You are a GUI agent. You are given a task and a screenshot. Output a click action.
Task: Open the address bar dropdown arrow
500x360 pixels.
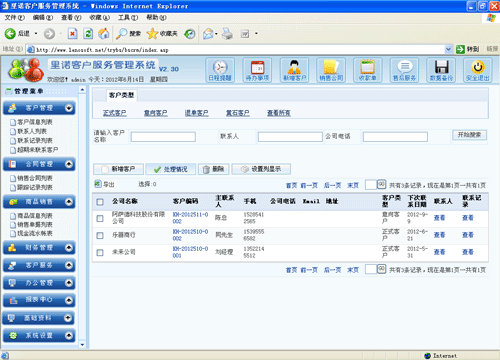[x=448, y=49]
